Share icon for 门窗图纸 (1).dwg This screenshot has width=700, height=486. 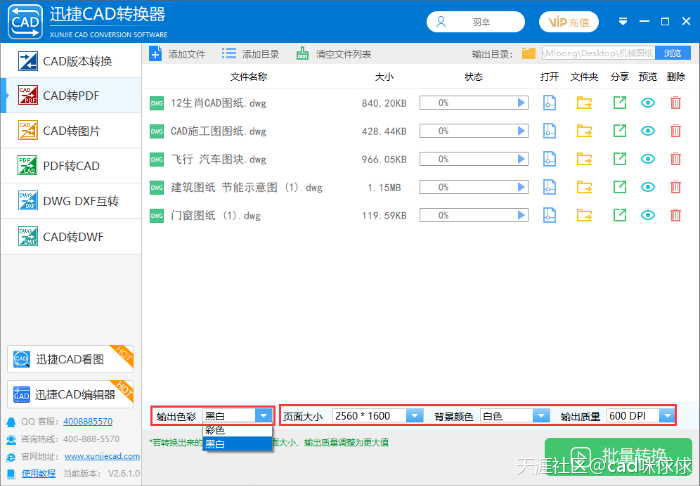pos(620,215)
